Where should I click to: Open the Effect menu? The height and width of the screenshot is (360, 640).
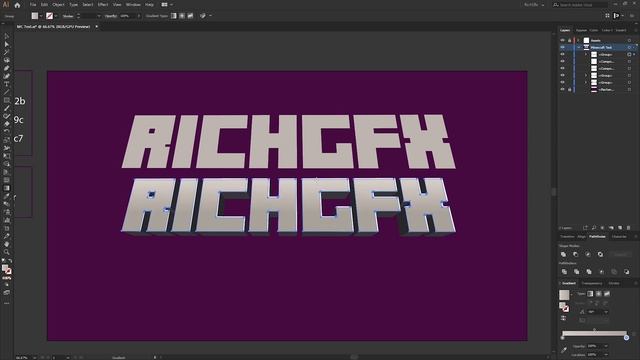click(x=103, y=4)
